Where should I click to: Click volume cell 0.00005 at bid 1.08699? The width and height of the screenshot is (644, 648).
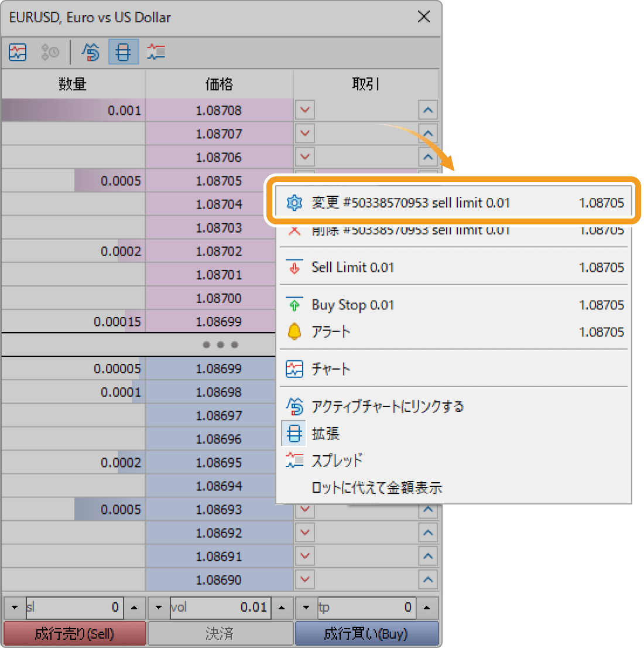73,368
